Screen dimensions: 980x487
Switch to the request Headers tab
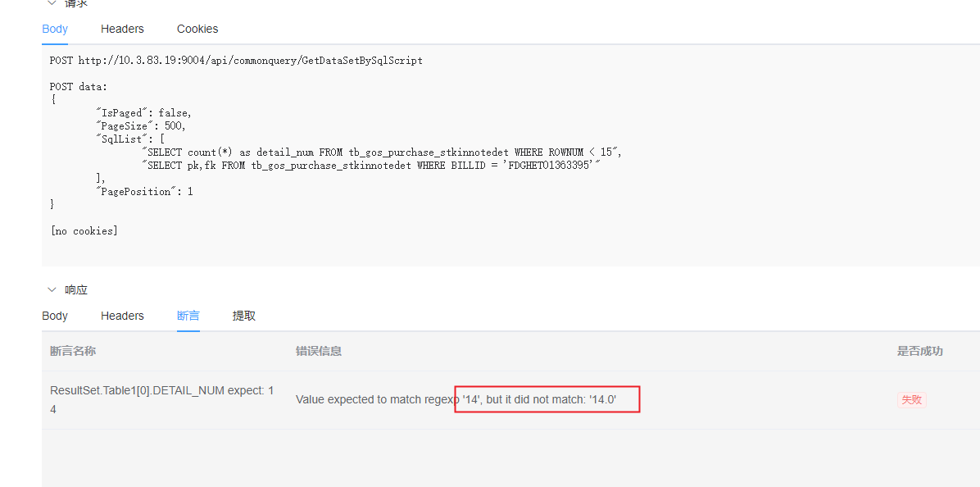(122, 29)
